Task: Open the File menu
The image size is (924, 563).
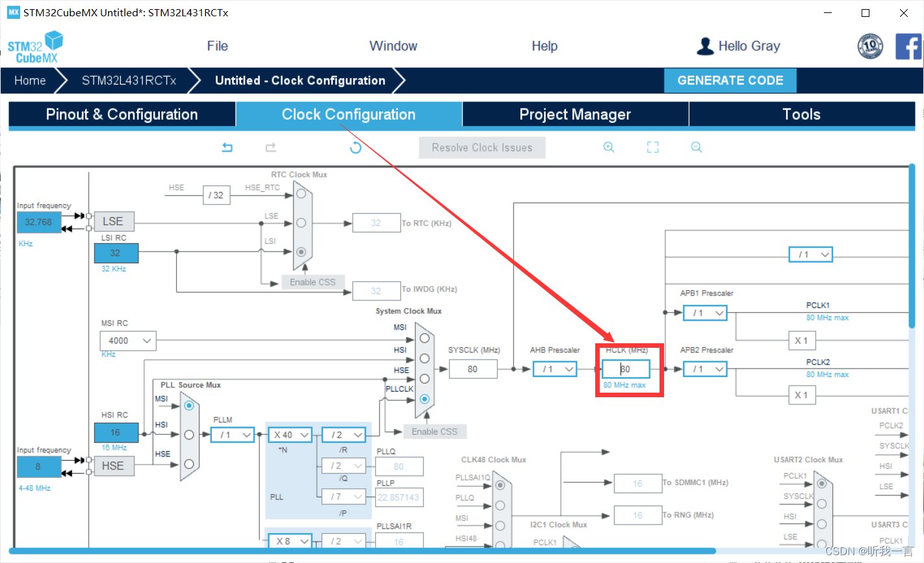Action: 218,46
